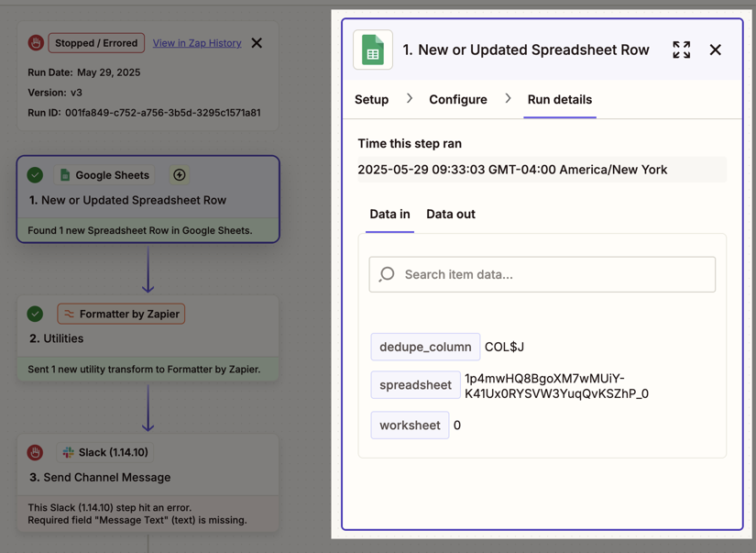The width and height of the screenshot is (756, 553).
Task: Select the dedupe_column key label
Action: 425,347
